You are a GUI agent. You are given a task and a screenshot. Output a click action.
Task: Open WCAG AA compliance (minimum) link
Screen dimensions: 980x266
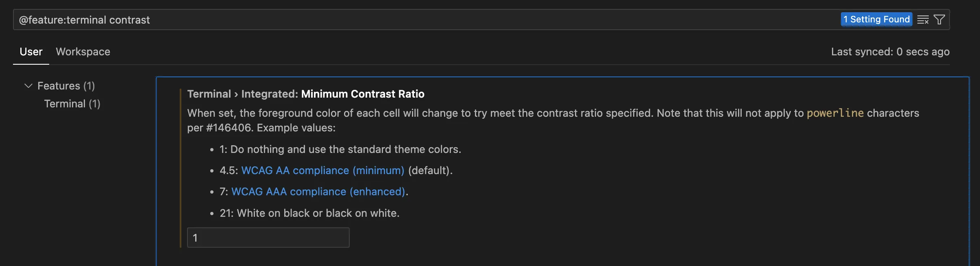pyautogui.click(x=322, y=170)
